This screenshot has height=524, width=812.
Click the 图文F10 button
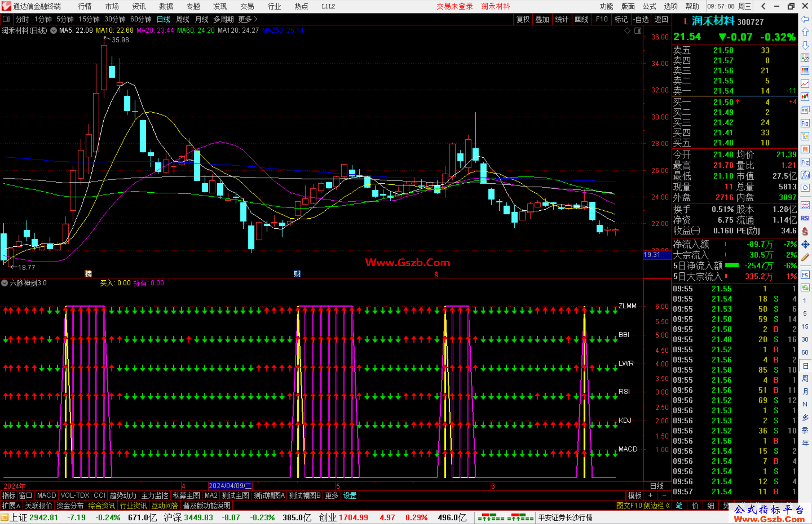pos(629,506)
